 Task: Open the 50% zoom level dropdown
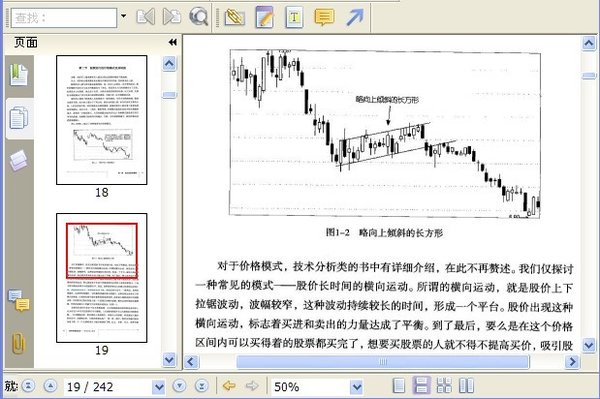[357, 387]
